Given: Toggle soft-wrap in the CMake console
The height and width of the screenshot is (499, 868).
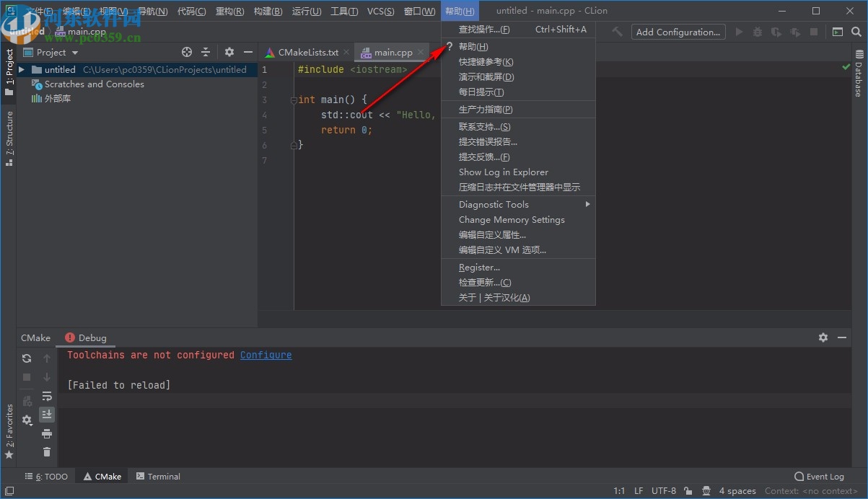Looking at the screenshot, I should click(x=47, y=397).
